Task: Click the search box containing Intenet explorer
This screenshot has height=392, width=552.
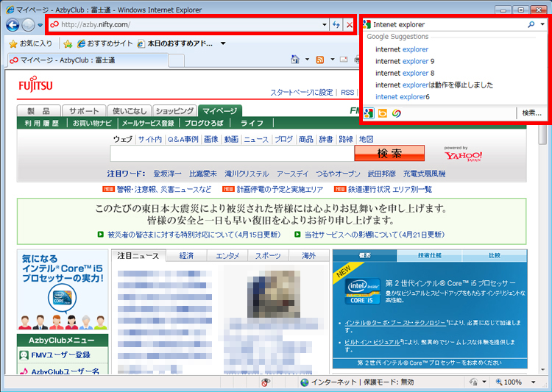Action: [447, 24]
